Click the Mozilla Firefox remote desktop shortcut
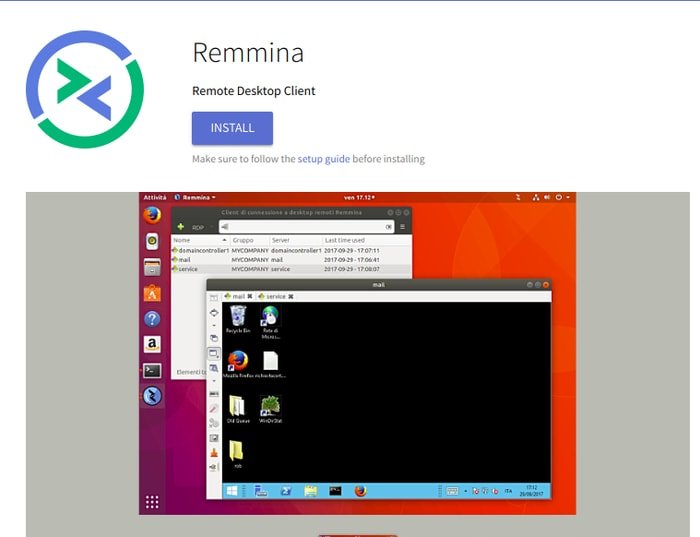 (238, 364)
